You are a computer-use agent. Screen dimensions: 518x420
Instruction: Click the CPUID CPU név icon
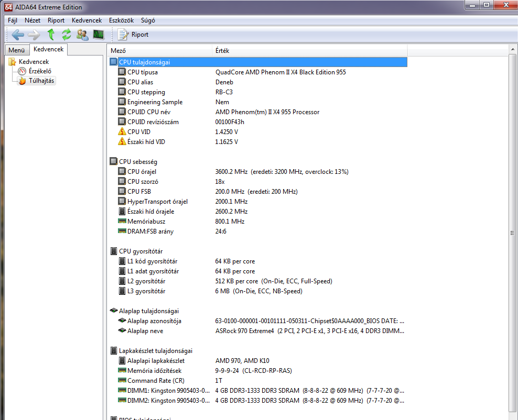(122, 112)
